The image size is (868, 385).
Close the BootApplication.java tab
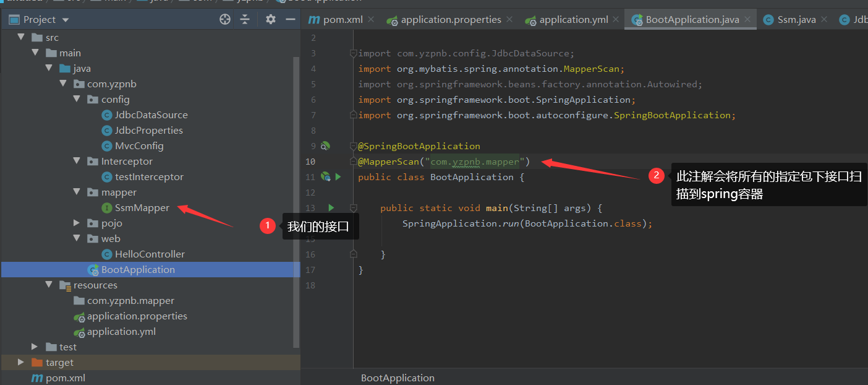(x=747, y=19)
